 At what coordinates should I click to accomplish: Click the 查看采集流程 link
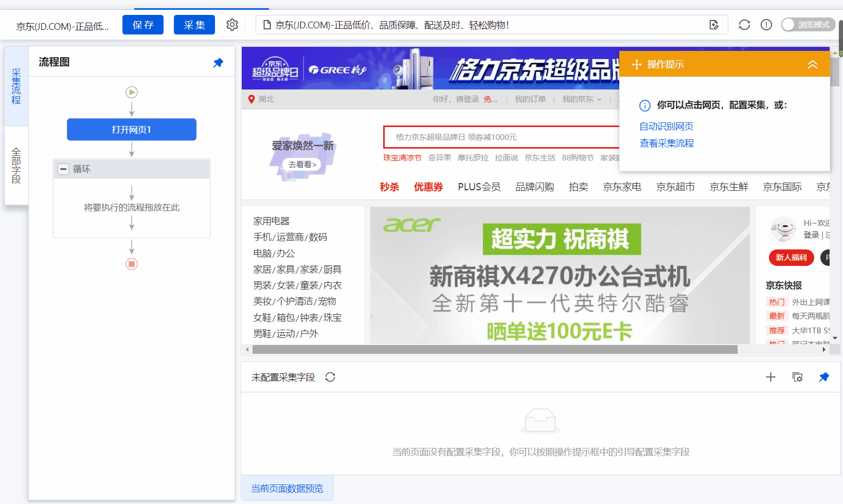667,143
